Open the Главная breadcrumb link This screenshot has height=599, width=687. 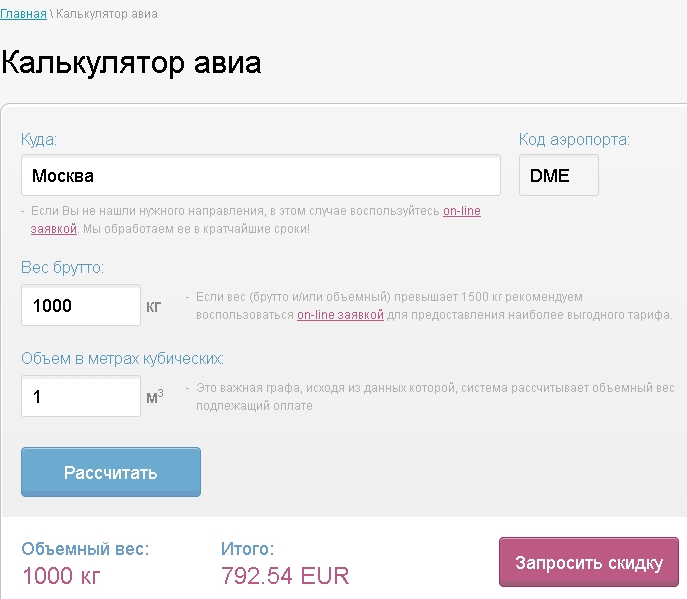tap(23, 14)
